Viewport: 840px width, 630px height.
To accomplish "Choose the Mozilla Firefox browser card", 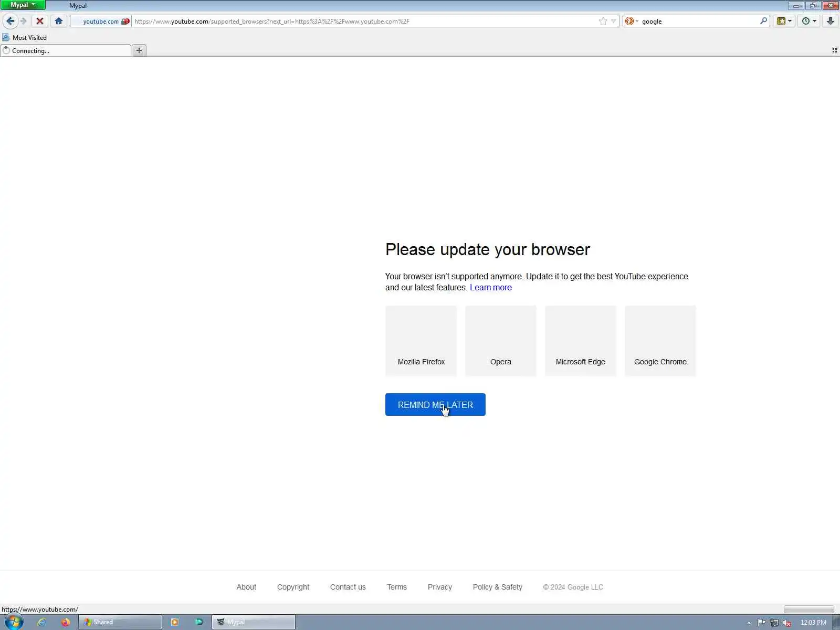I will click(421, 341).
